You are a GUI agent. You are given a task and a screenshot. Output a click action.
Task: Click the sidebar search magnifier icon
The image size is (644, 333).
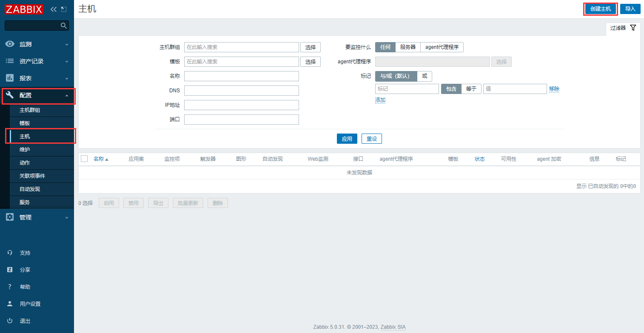(x=64, y=26)
